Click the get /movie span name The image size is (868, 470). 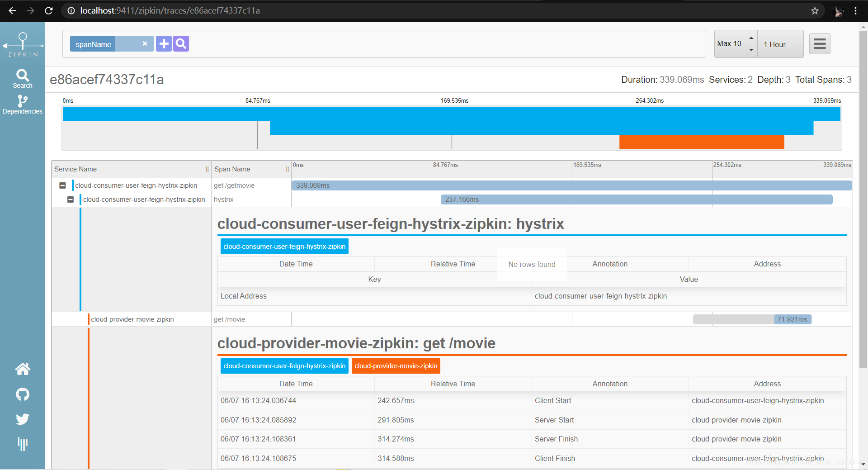click(x=229, y=319)
